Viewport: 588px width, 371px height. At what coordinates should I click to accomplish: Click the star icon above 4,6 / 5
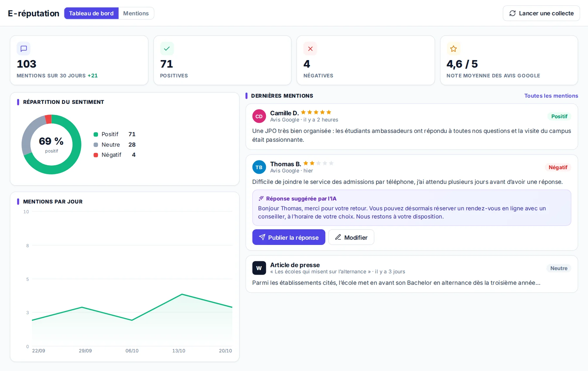pyautogui.click(x=453, y=49)
